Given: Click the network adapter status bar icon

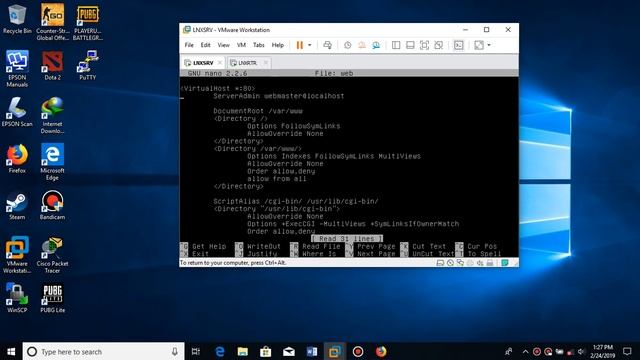Looking at the screenshot, I should [460, 263].
